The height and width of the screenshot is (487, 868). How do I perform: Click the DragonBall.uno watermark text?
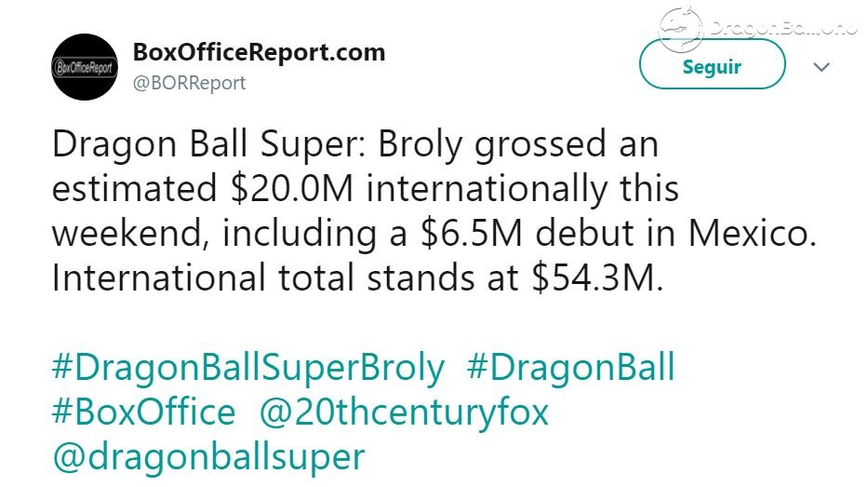pyautogui.click(x=782, y=27)
